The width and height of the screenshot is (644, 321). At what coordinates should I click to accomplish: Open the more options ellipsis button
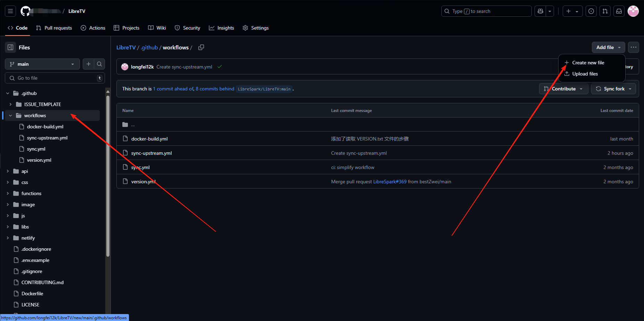click(634, 47)
